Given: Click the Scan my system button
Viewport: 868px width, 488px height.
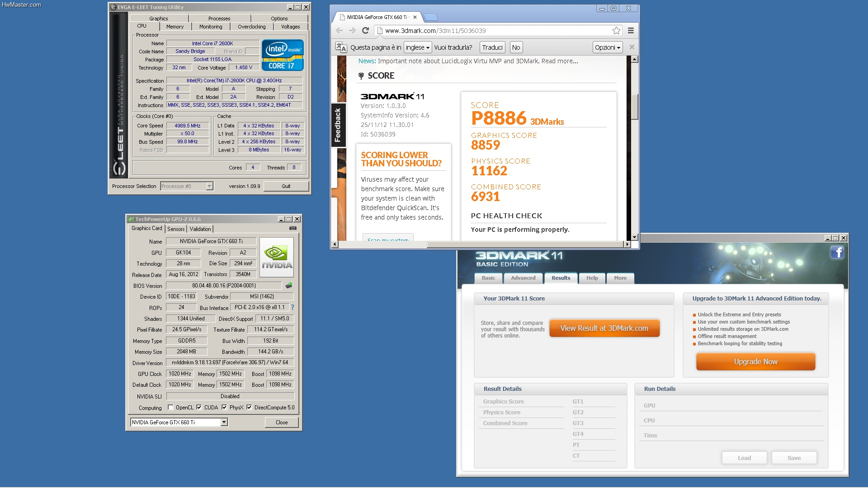Looking at the screenshot, I should 388,238.
